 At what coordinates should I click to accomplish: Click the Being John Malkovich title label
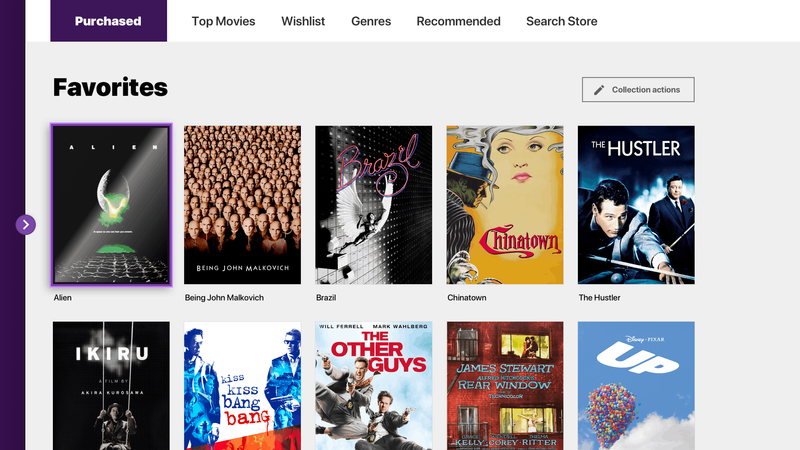(x=224, y=297)
